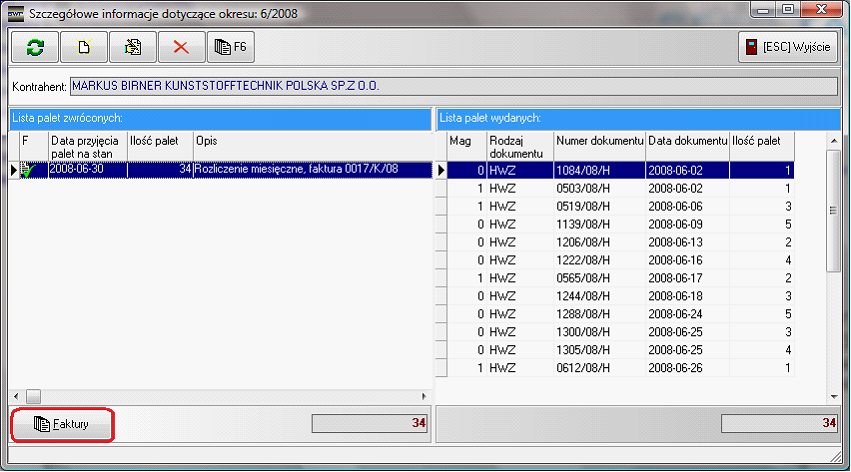Viewport: 851px width, 472px height.
Task: Select document row 0612/08/H
Action: (599, 368)
